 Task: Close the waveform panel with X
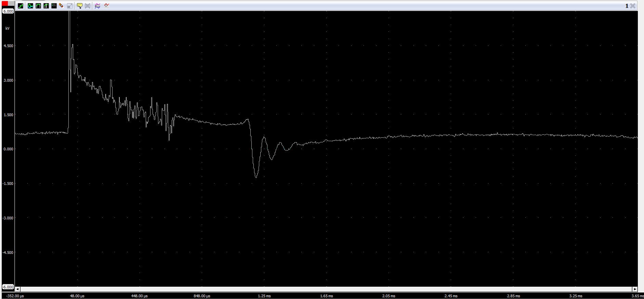click(633, 6)
